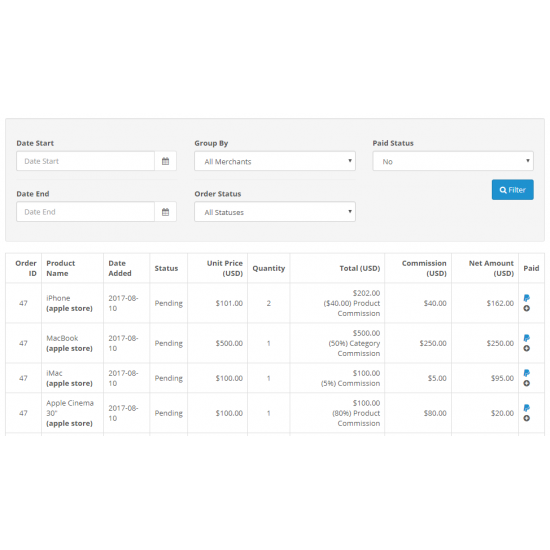
Task: Click the Paid Status label
Action: [x=393, y=143]
